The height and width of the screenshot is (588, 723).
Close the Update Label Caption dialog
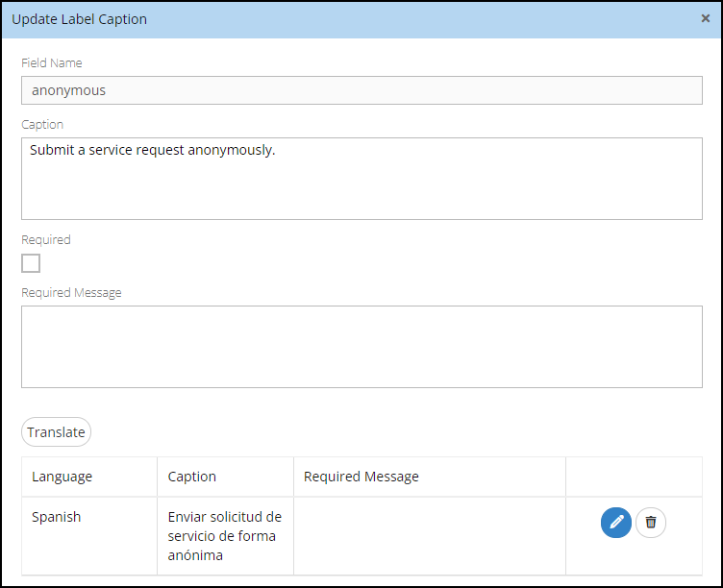point(705,18)
